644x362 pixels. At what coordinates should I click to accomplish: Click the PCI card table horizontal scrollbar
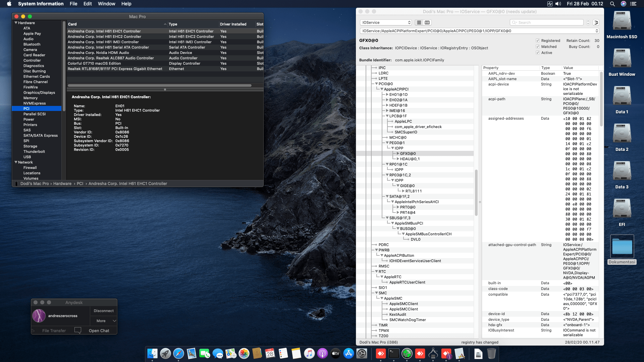click(160, 85)
